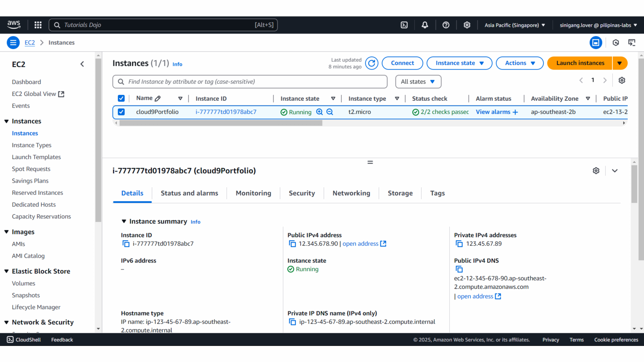The width and height of the screenshot is (644, 362).
Task: Click the Connect button
Action: (402, 63)
